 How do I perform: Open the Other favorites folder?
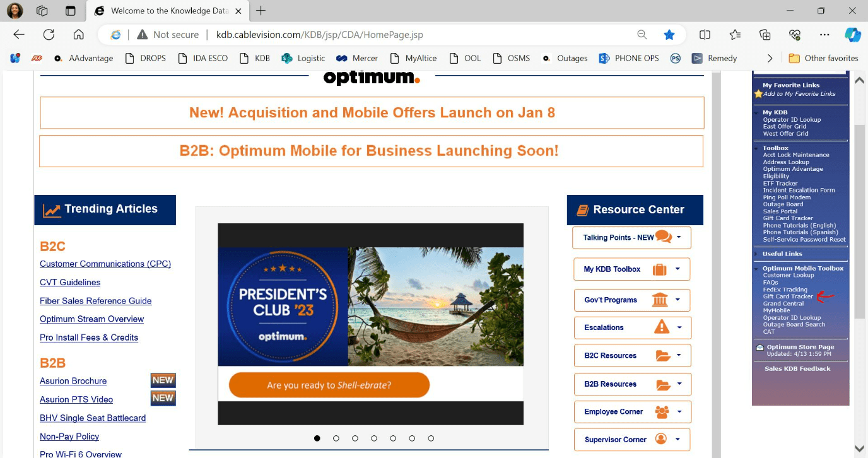[x=823, y=58]
